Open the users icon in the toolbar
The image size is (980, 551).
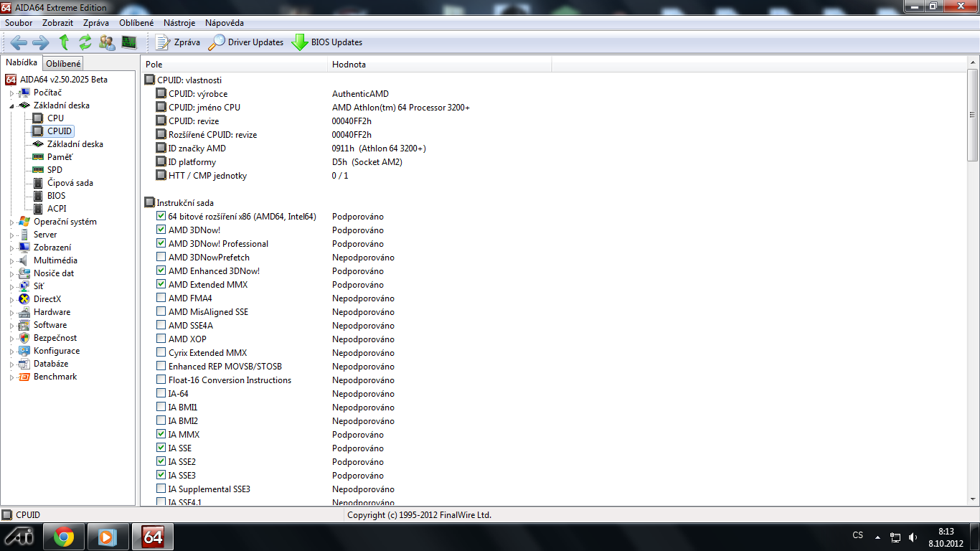point(107,42)
